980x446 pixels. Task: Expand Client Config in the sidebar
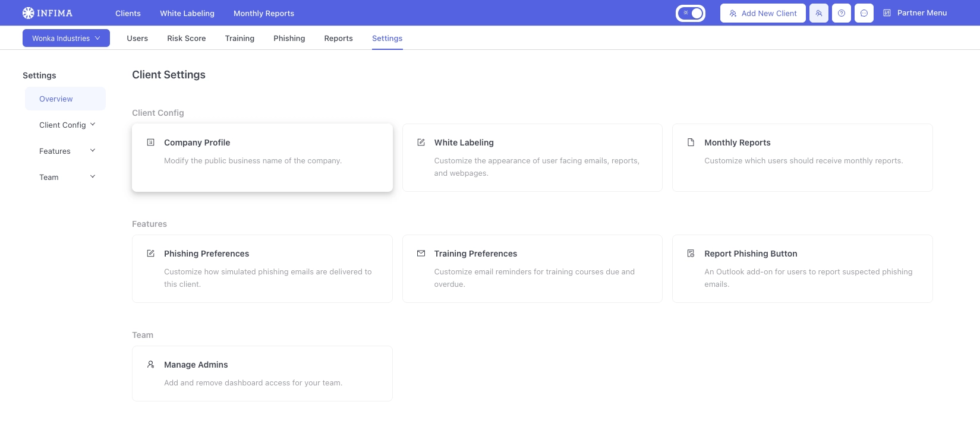tap(67, 125)
